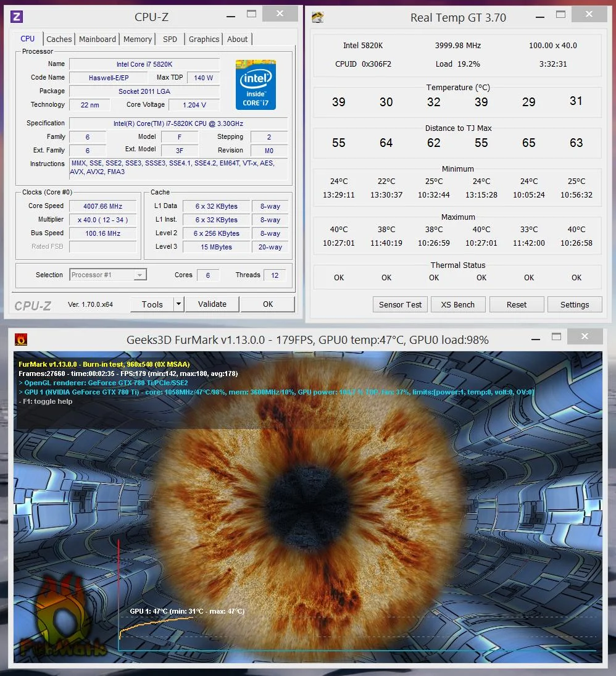Click the Validate button in CPU-Z
Viewport: 616px width, 676px height.
click(212, 304)
